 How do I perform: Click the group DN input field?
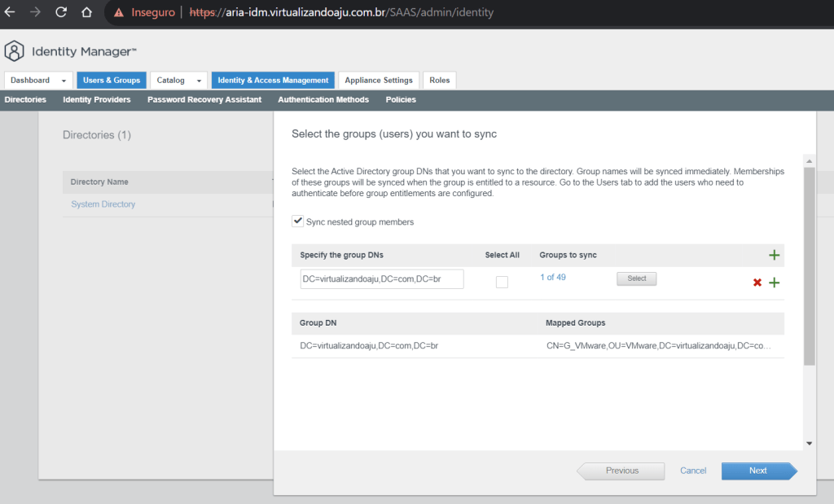tap(381, 278)
